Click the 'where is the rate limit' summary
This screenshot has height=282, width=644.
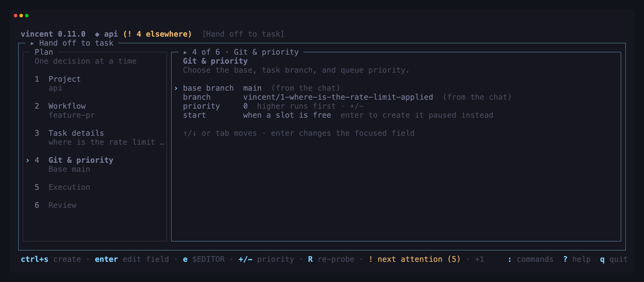(x=106, y=142)
